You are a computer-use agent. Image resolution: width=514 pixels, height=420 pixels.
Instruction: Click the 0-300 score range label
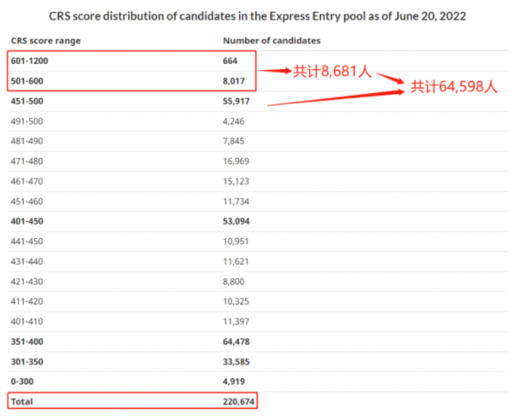[22, 382]
